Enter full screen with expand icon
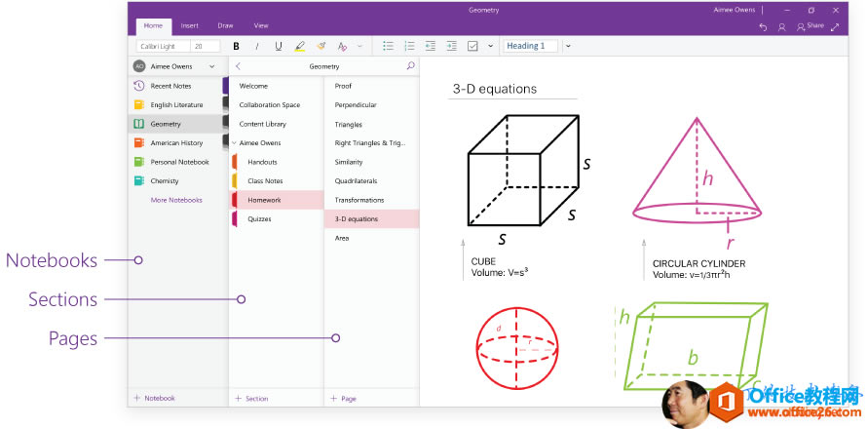 [x=835, y=27]
